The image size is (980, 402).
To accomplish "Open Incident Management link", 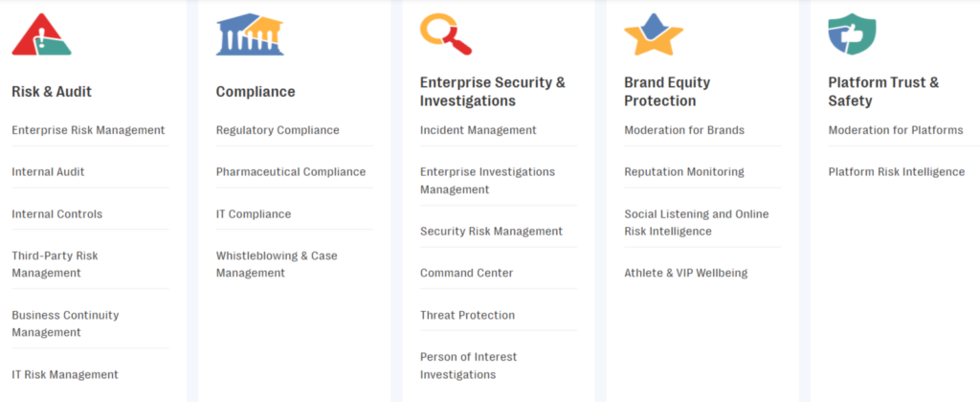I will tap(479, 130).
